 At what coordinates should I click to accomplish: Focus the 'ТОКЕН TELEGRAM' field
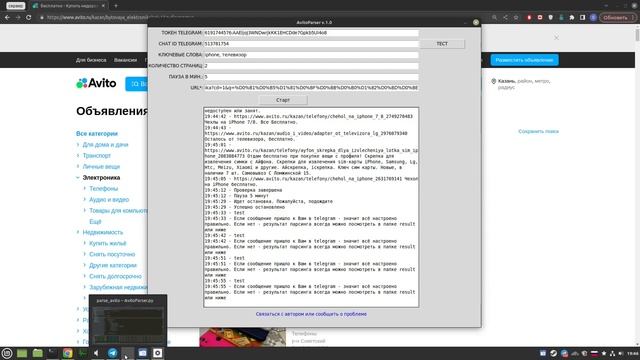311,33
